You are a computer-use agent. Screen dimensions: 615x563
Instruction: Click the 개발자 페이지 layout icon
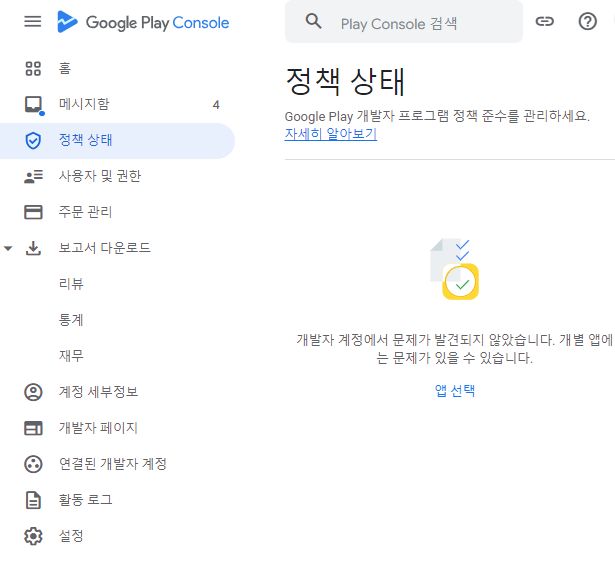33,428
